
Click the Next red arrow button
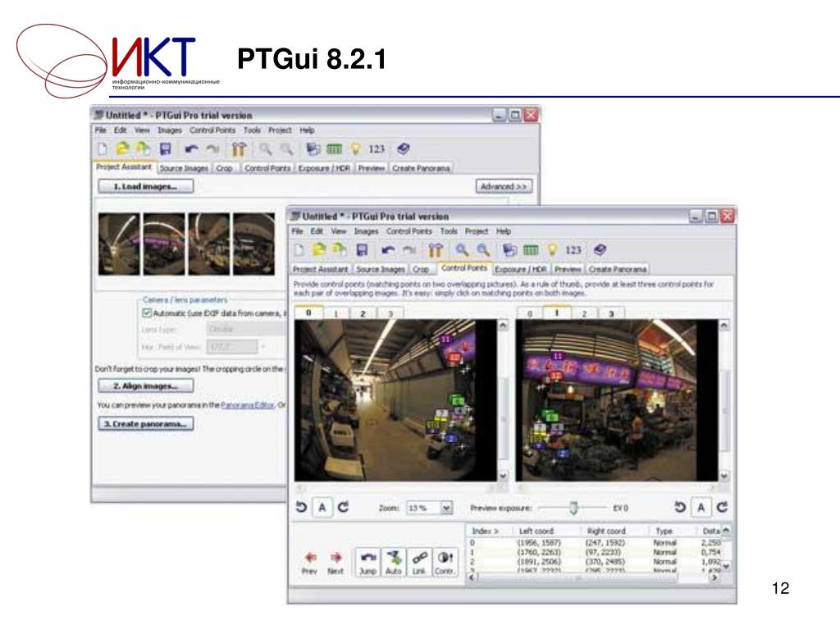point(336,562)
